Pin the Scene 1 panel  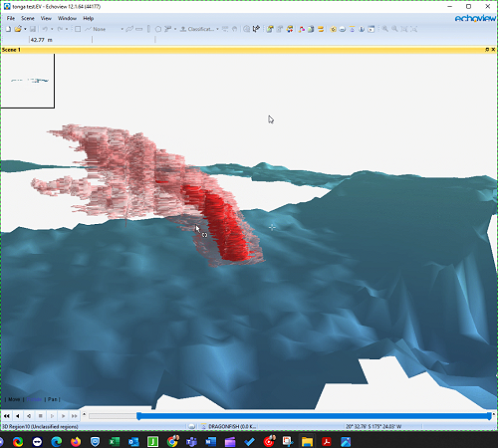click(x=487, y=50)
